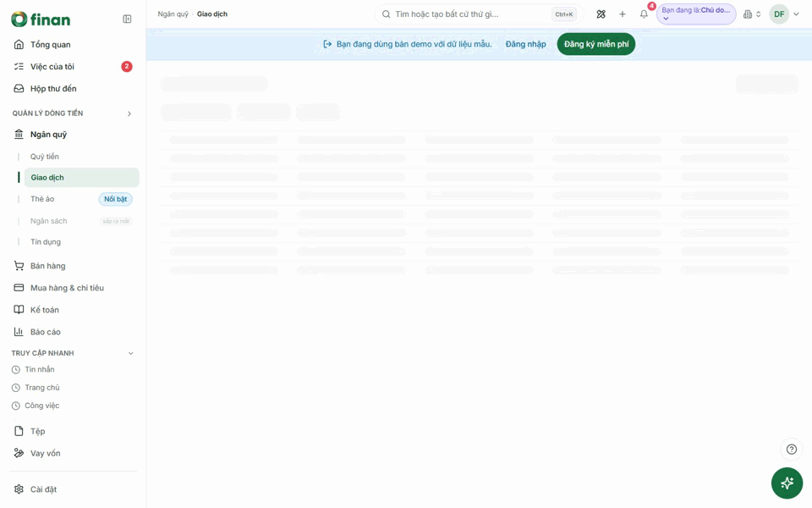Click the Cài đặt gear icon
This screenshot has width=812, height=508.
coord(19,489)
